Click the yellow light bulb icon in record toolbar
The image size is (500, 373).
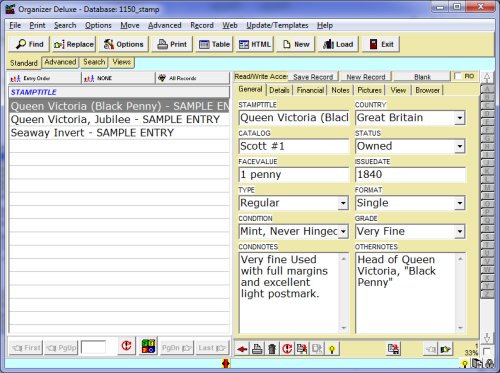pos(332,349)
